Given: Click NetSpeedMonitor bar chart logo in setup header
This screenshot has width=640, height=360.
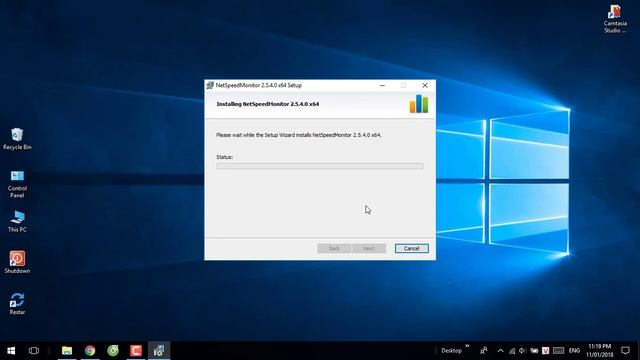Looking at the screenshot, I should [419, 104].
